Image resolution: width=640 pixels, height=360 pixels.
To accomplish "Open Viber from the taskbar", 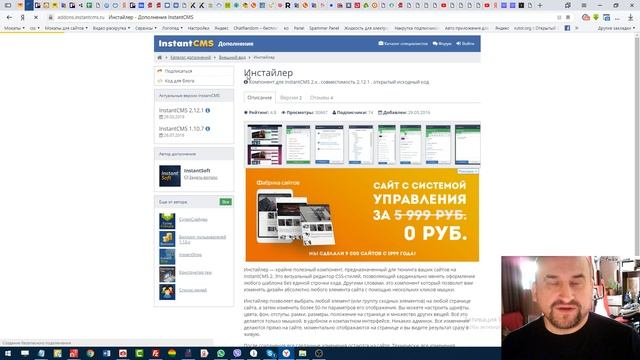I will tap(237, 353).
